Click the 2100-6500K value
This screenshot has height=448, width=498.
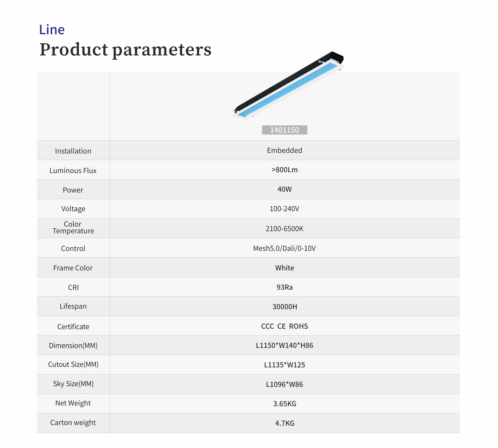284,229
